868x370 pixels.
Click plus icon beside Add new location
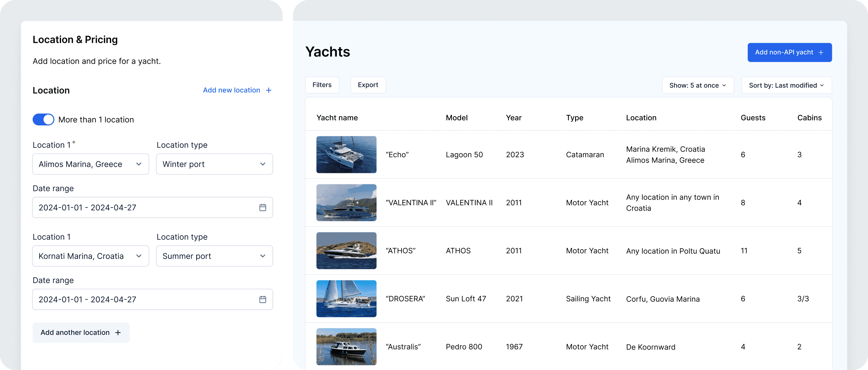pos(269,90)
